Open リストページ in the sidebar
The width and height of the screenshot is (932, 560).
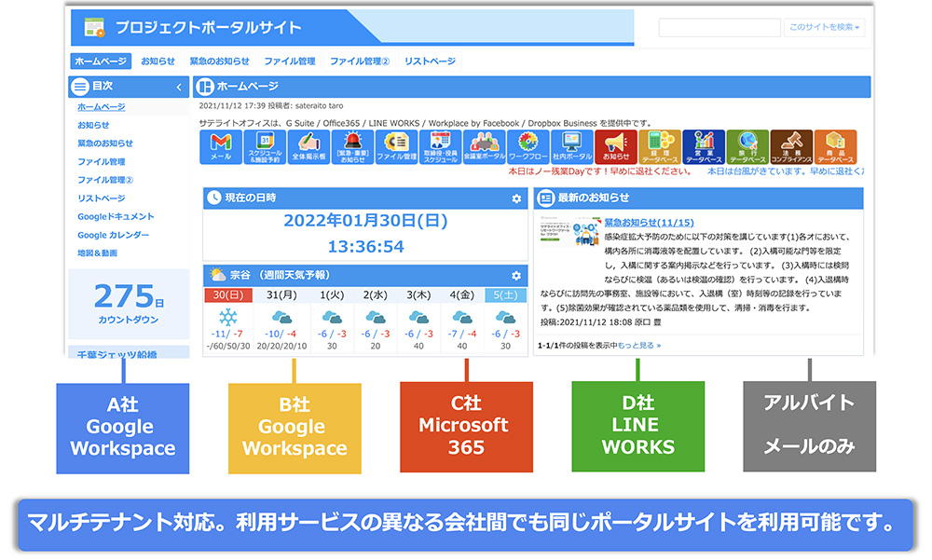coord(101,198)
